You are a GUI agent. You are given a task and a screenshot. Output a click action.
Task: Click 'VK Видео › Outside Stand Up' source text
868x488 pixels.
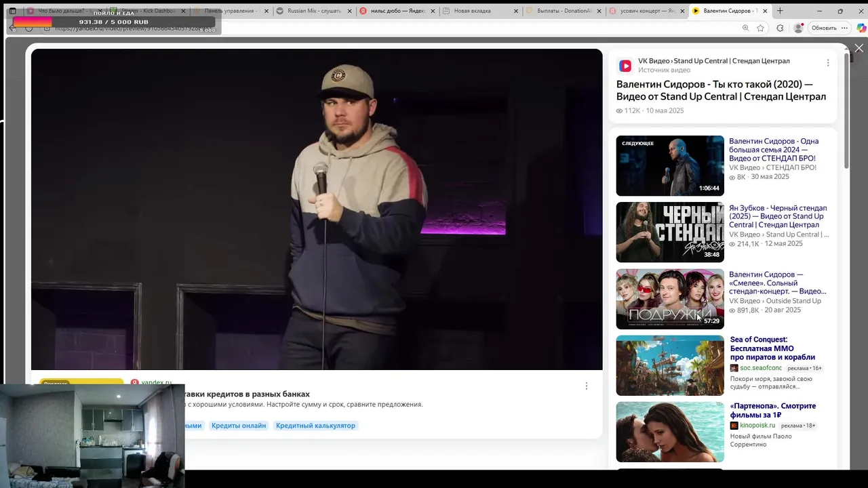(775, 301)
